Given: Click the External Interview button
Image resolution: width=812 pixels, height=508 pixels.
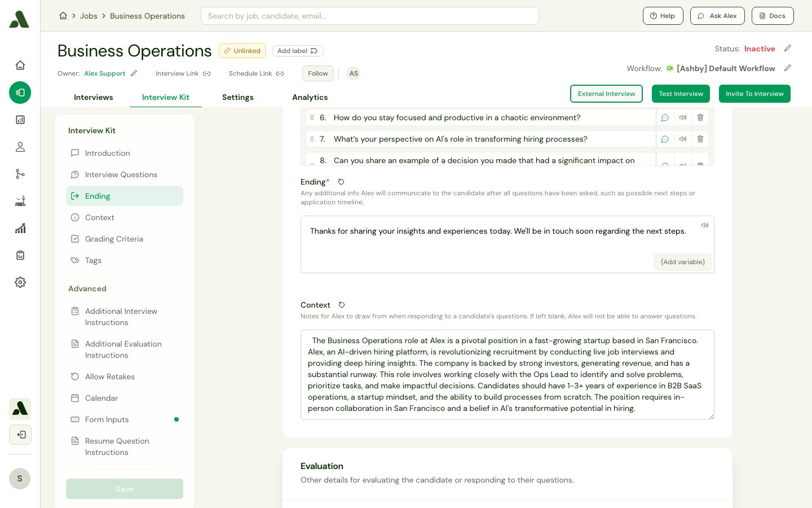Looking at the screenshot, I should coord(606,94).
